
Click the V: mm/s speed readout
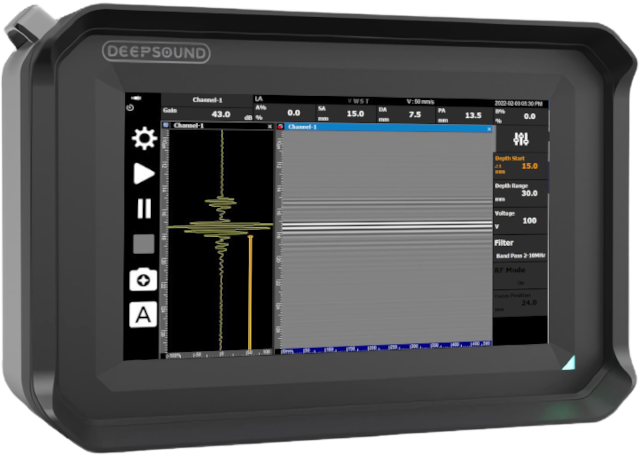pos(420,102)
